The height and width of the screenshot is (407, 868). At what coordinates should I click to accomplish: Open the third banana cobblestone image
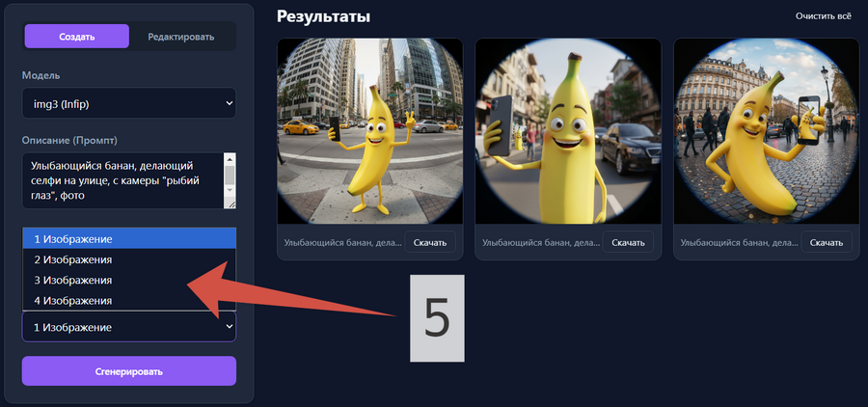coord(766,131)
